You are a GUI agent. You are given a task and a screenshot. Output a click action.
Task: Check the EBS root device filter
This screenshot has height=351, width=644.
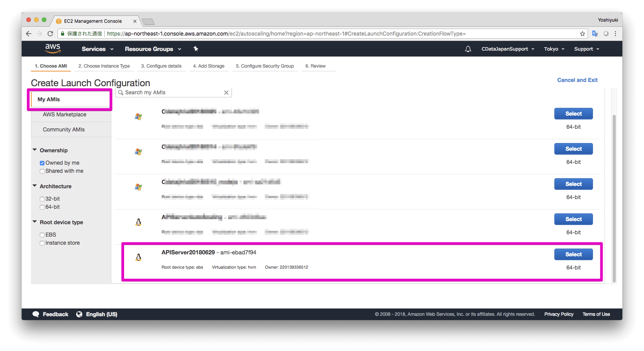click(42, 235)
